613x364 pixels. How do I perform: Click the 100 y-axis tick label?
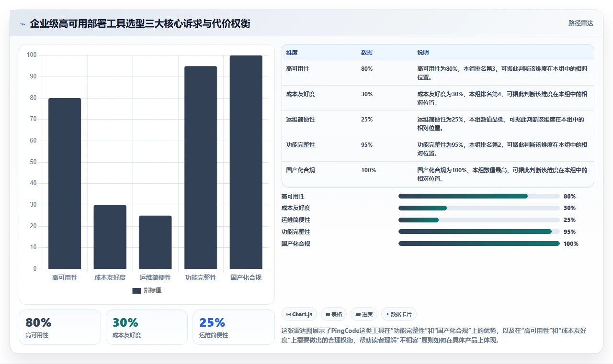[32, 55]
